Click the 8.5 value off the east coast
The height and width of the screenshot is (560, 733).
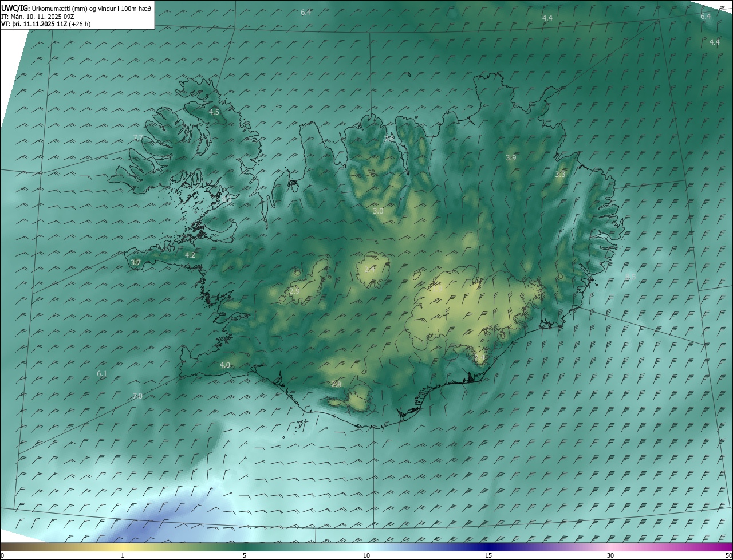tap(630, 277)
